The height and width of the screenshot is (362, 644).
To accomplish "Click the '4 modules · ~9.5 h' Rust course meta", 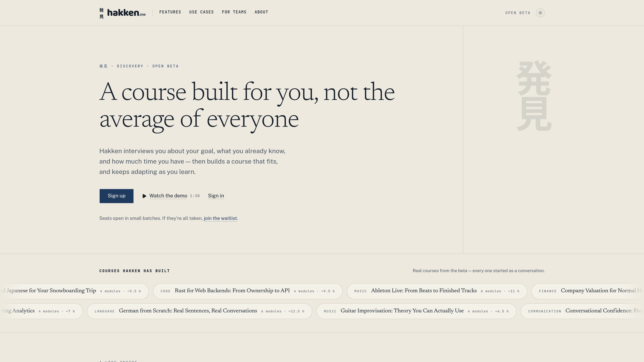I will (314, 291).
